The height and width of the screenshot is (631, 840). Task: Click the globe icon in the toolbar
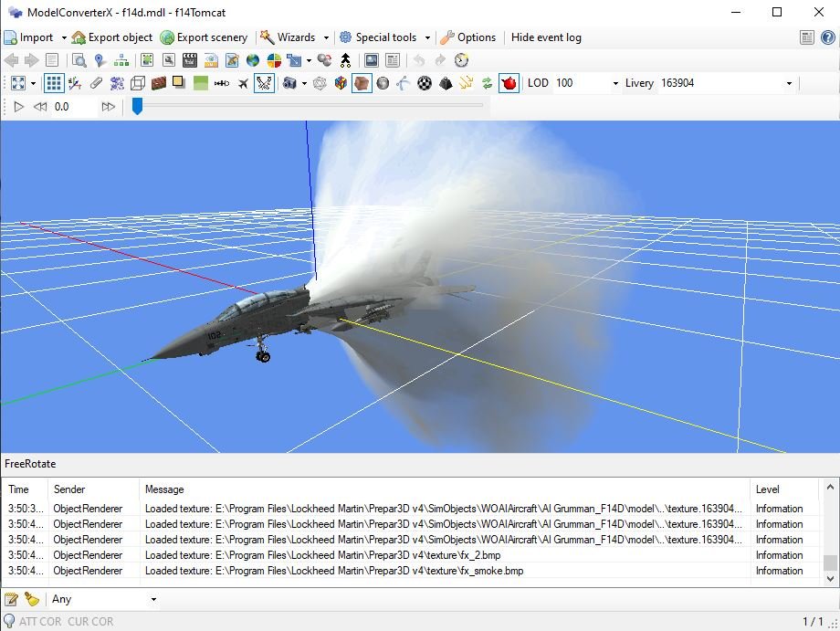(253, 60)
